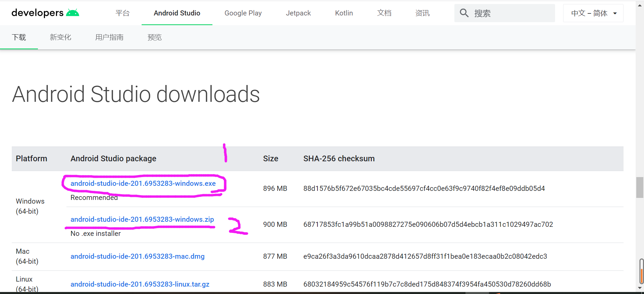Screen dimensions: 644x294
Task: Click the Linux checksum starting 68032184
Action: coord(427,284)
